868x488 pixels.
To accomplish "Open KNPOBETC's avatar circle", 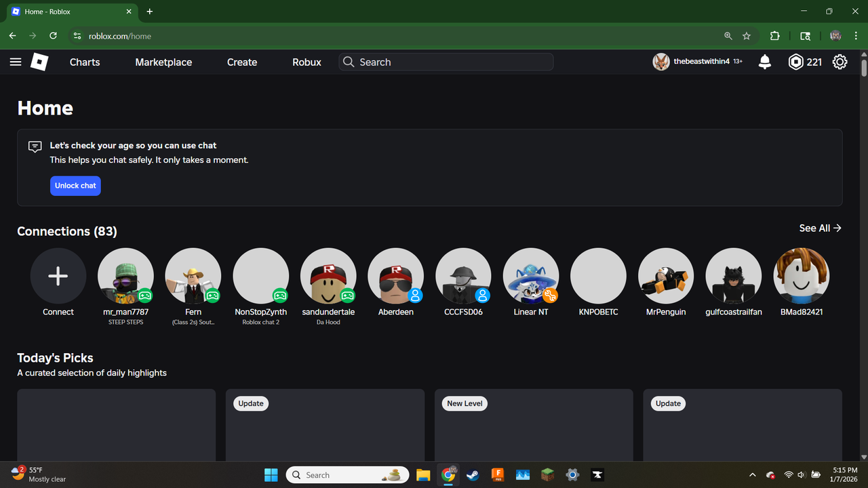I will [x=599, y=276].
